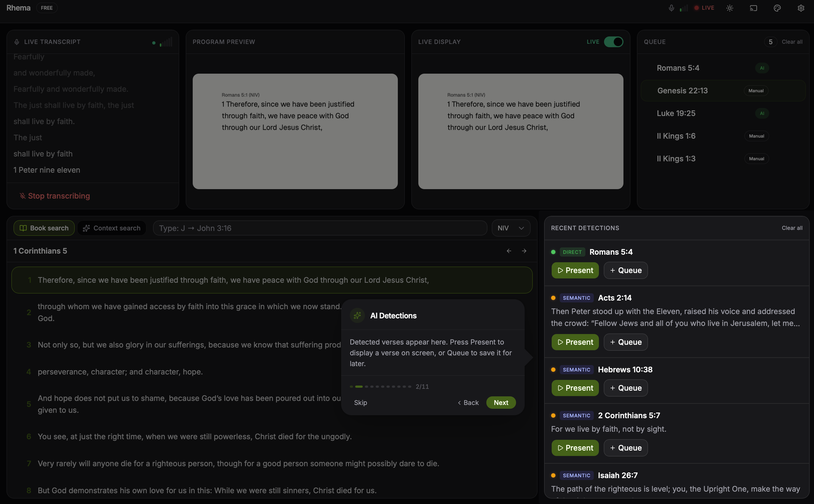Click the "1 Corinthians 5" chapter heading
This screenshot has height=504, width=814.
click(x=40, y=251)
